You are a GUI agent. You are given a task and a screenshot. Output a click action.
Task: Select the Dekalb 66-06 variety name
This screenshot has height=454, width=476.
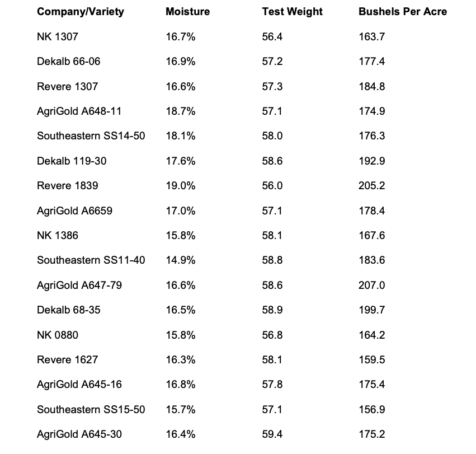(x=69, y=62)
